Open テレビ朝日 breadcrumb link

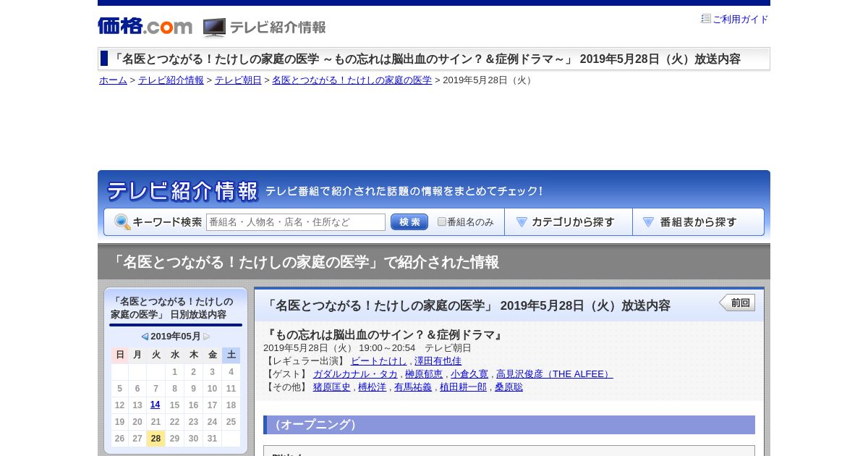click(x=238, y=80)
